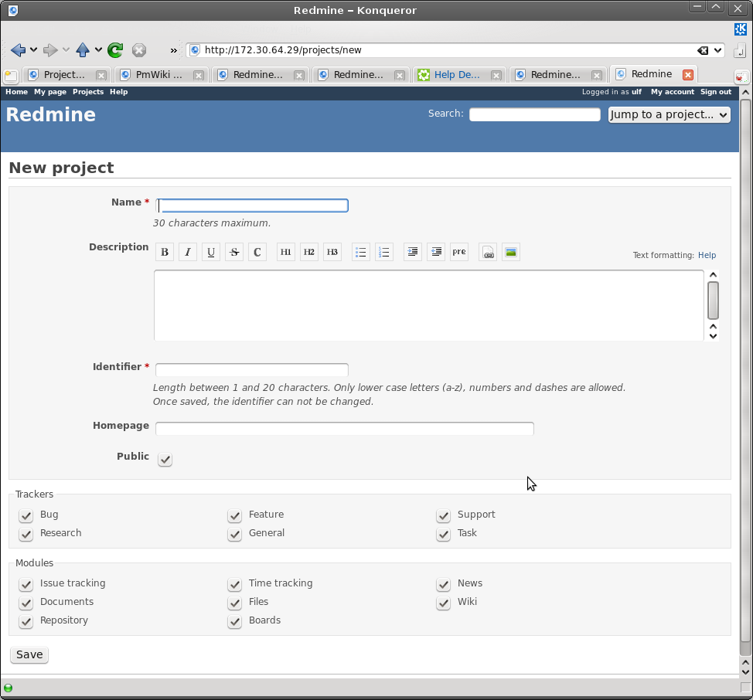Focus the Homepage input field
This screenshot has width=753, height=700.
(x=344, y=429)
